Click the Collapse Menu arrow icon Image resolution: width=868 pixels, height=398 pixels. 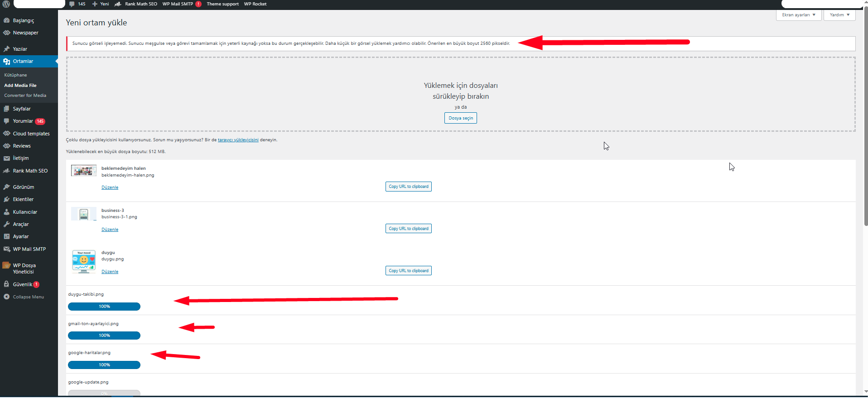pos(6,297)
